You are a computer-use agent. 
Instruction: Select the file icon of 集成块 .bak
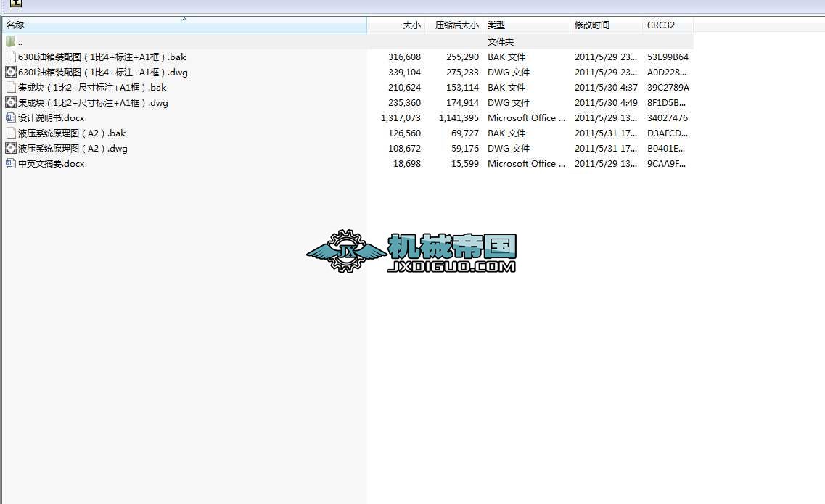coord(11,88)
